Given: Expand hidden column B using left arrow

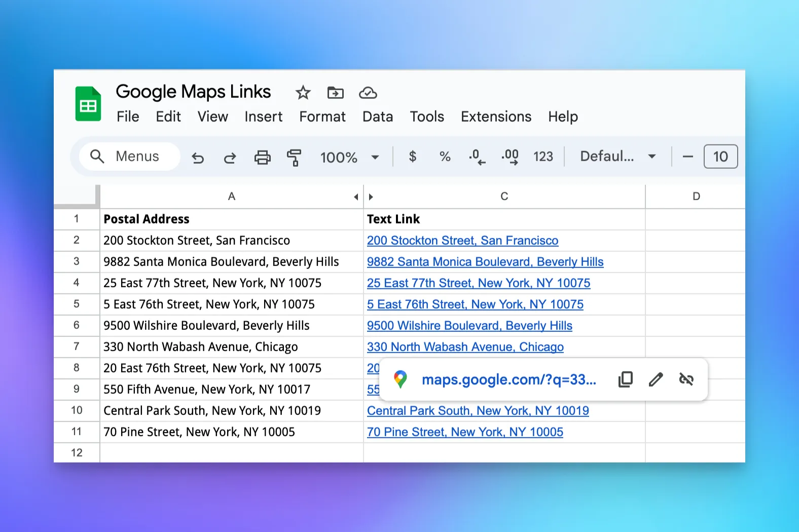Looking at the screenshot, I should 356,197.
